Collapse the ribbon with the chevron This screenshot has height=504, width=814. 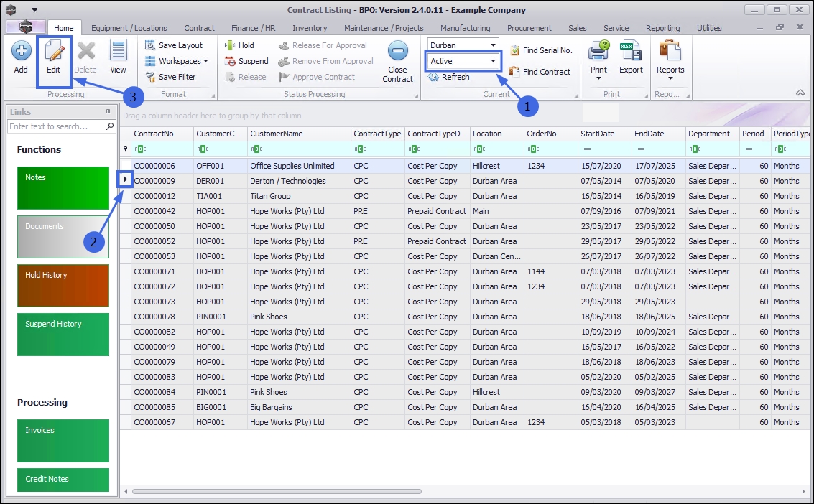pyautogui.click(x=800, y=93)
